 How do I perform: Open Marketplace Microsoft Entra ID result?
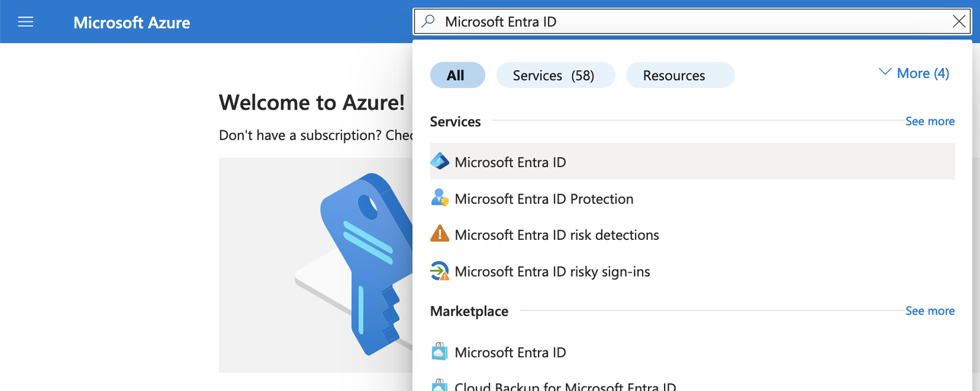[692, 352]
